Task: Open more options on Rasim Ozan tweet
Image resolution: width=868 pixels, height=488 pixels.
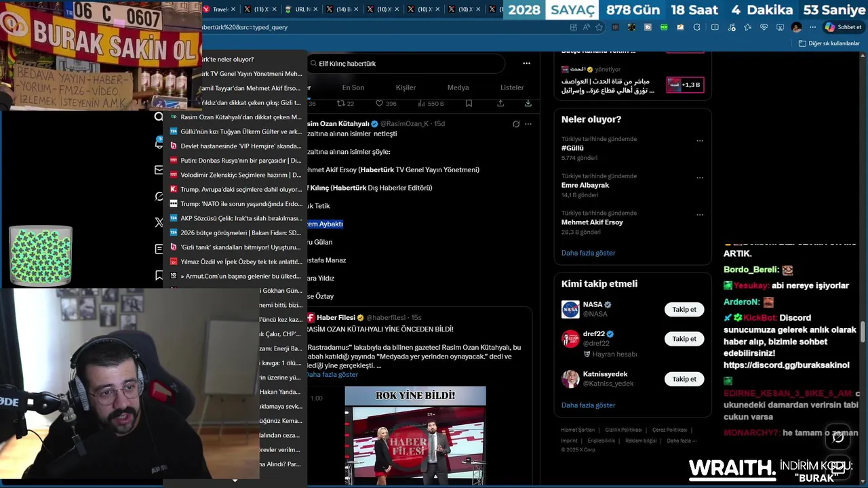Action: click(x=528, y=124)
